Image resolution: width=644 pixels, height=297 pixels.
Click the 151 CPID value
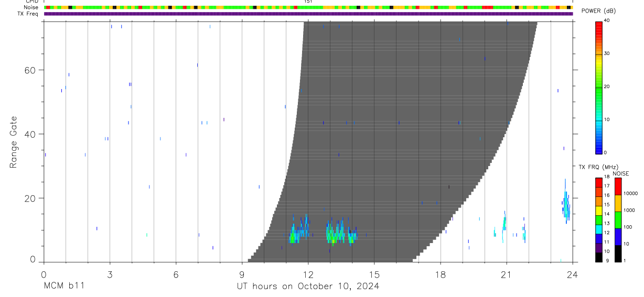coord(308,2)
